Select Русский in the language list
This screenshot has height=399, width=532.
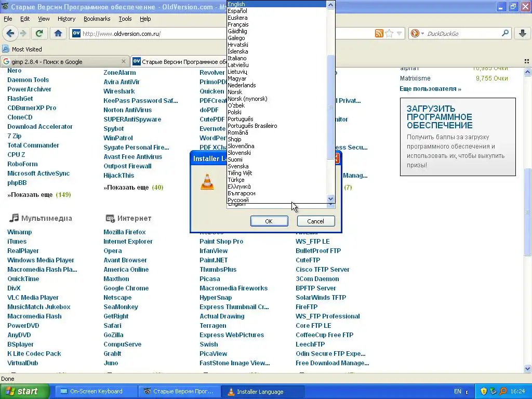point(276,200)
